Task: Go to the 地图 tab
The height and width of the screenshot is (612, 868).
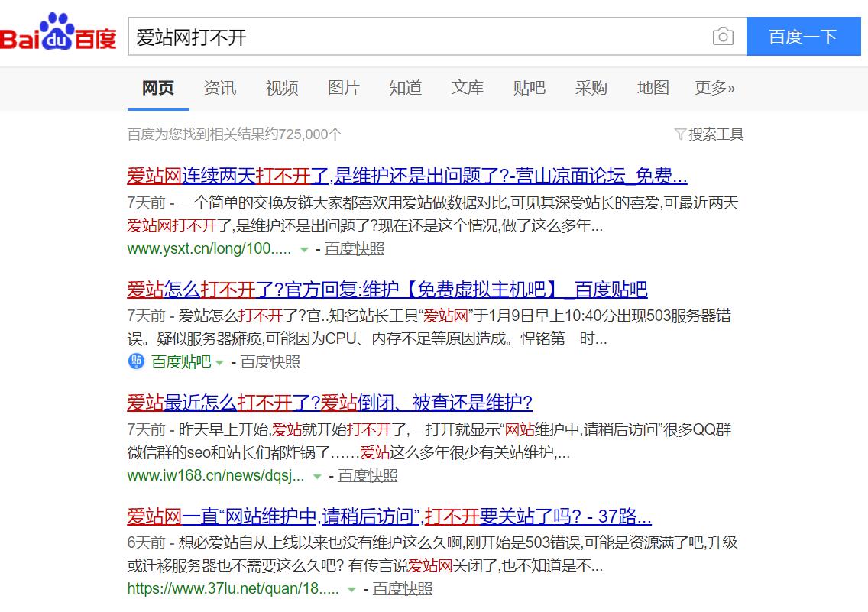Action: tap(653, 88)
